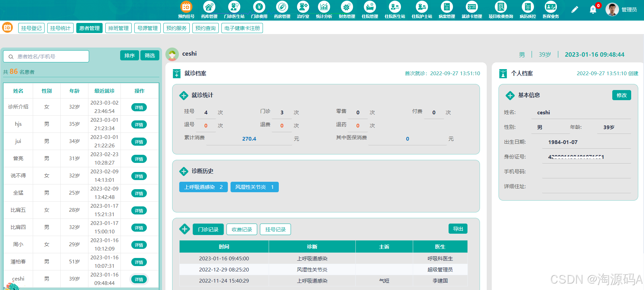Open 详情 for patient 比肩五
The width and height of the screenshot is (644, 290).
coord(139,210)
